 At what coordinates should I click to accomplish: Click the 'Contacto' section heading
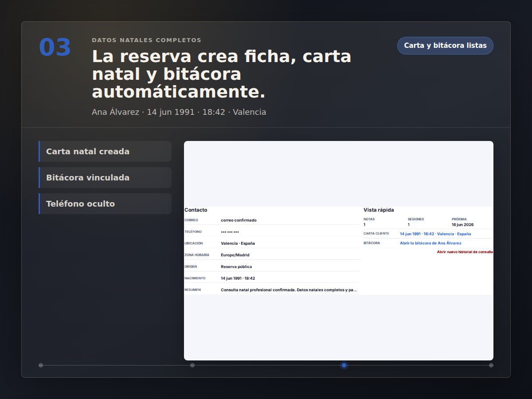pyautogui.click(x=196, y=210)
